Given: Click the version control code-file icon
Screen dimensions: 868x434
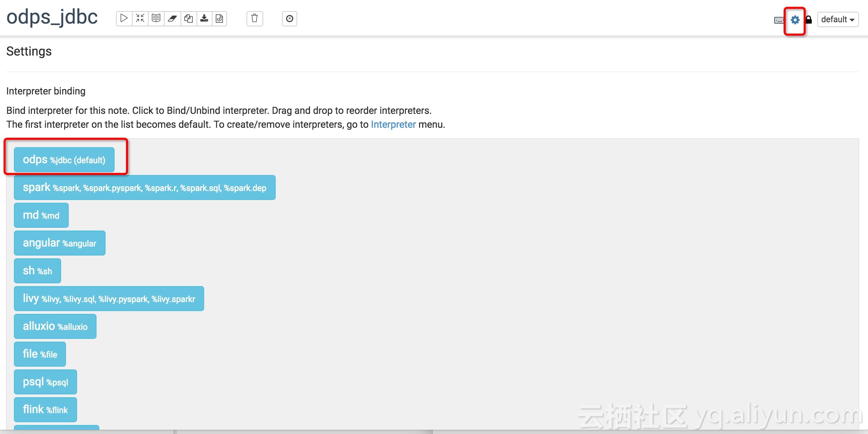Looking at the screenshot, I should coord(219,18).
